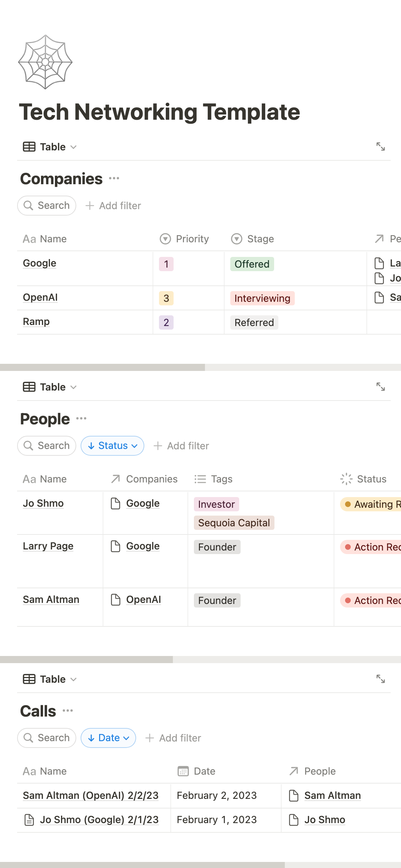This screenshot has width=401, height=868.
Task: Open the Table view dropdown above Calls
Action: tap(50, 679)
